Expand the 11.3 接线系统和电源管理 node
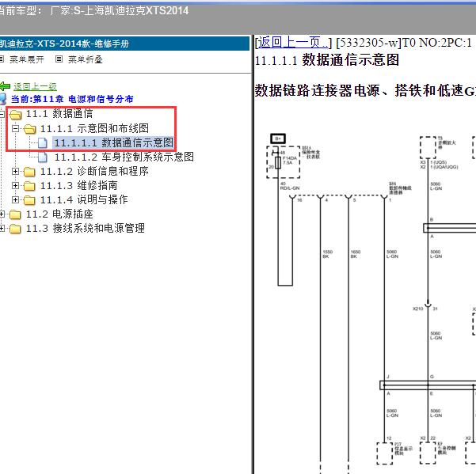Screen dimensions: 476x474 tap(2, 229)
